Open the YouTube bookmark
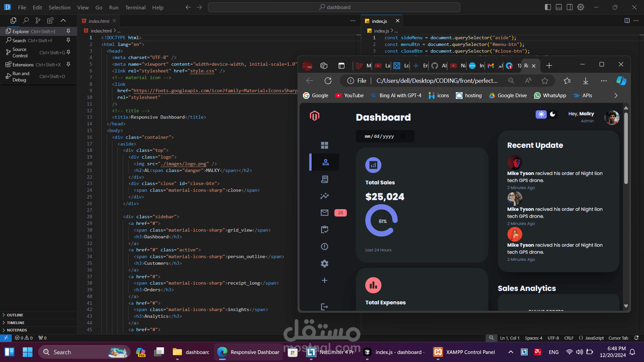Screen dimensions: 644x362 350,96
